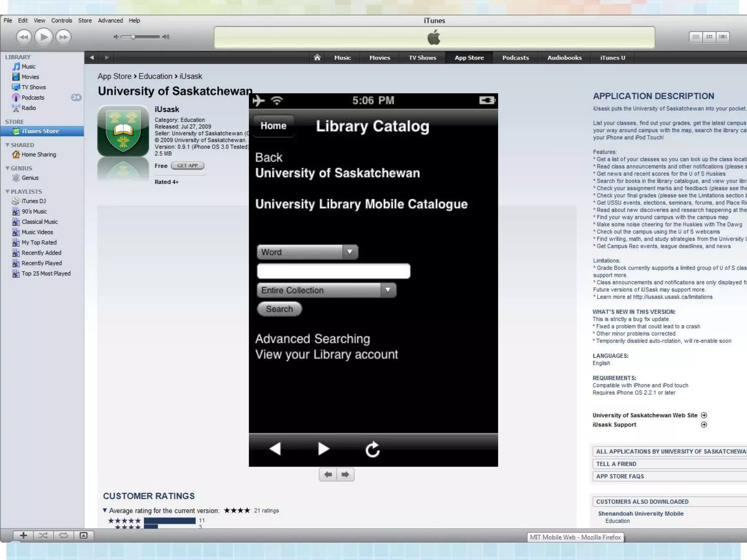Collapse average rating disclosure triangle
Viewport: 747px width, 560px height.
coord(105,510)
